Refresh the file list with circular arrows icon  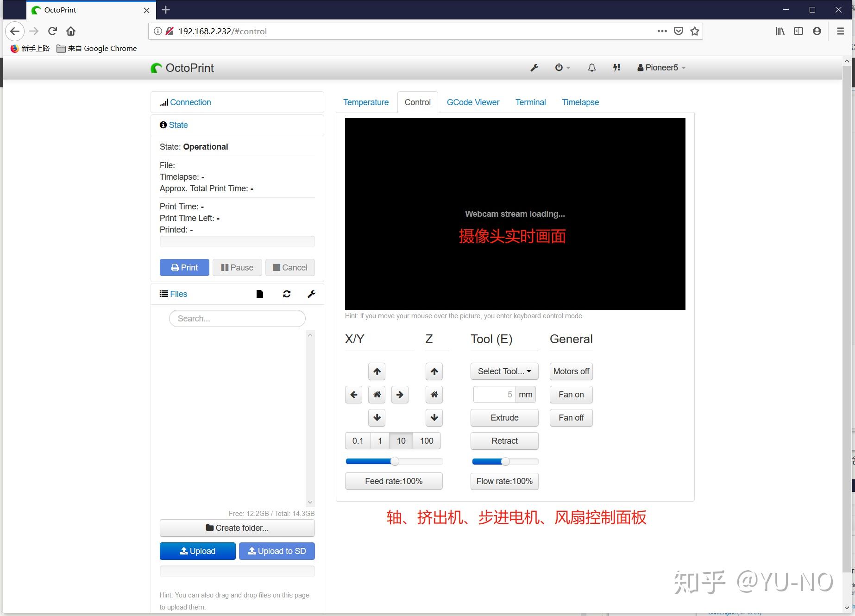(287, 294)
